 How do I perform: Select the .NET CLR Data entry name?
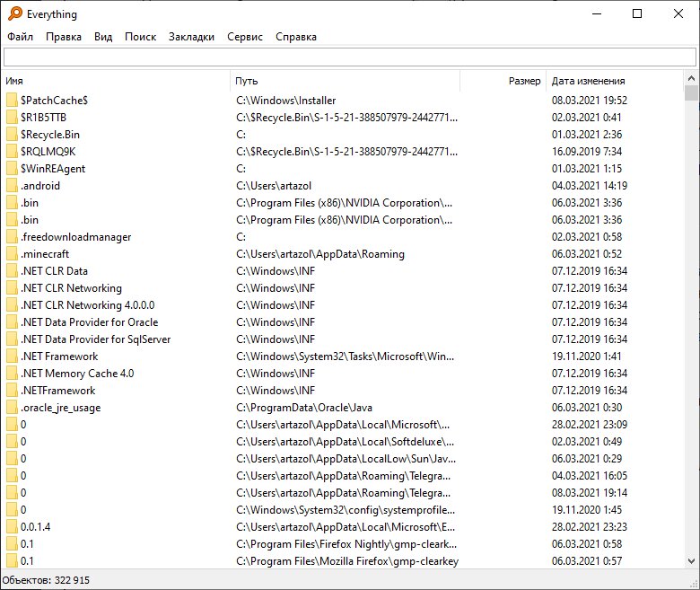coord(54,270)
